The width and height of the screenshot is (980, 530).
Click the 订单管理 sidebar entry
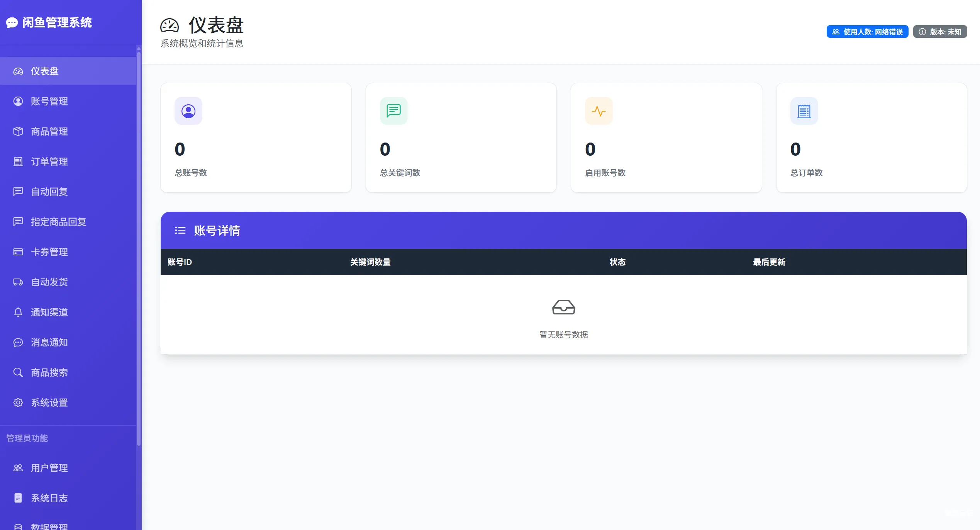pyautogui.click(x=49, y=161)
